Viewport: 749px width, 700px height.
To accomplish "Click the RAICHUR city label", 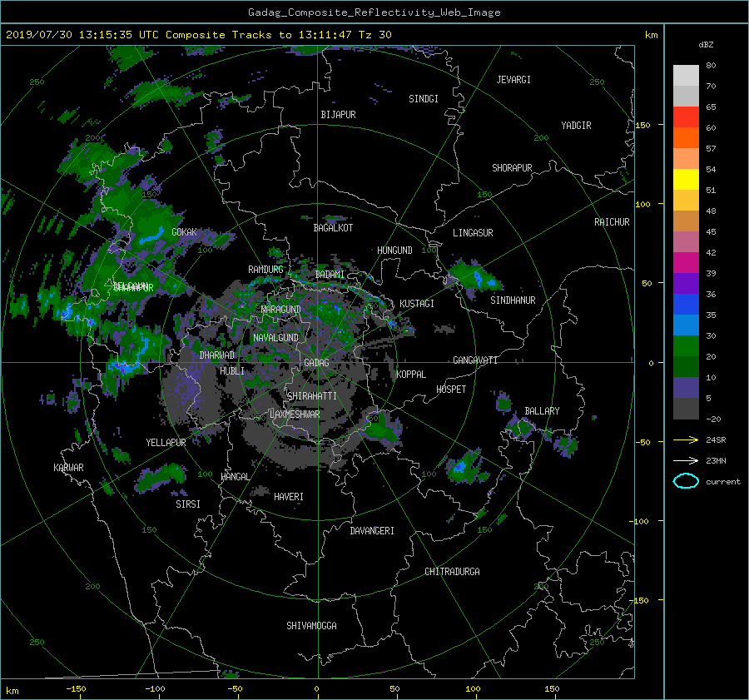I will click(612, 222).
